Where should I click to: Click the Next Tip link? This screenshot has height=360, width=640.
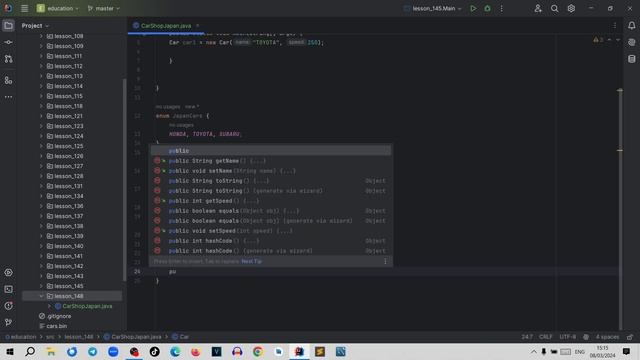coord(251,261)
